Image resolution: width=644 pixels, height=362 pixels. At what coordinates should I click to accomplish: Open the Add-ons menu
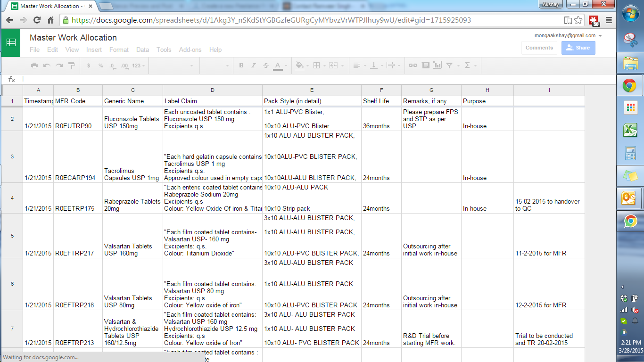click(x=190, y=49)
